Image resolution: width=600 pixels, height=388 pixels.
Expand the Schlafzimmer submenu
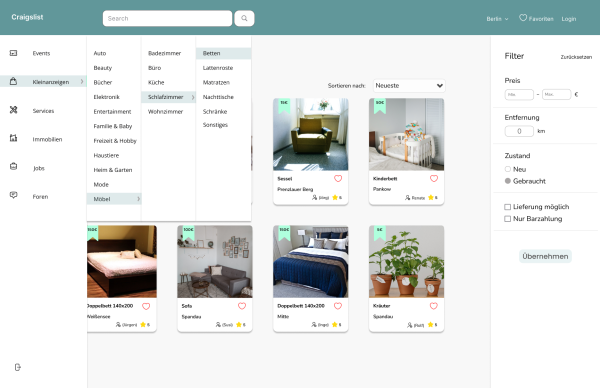[x=168, y=97]
